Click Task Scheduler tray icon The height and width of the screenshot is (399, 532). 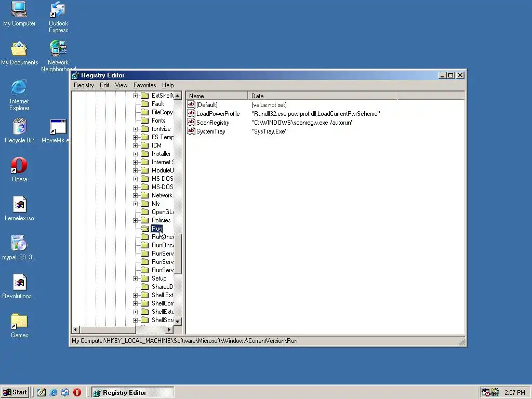coord(486,393)
